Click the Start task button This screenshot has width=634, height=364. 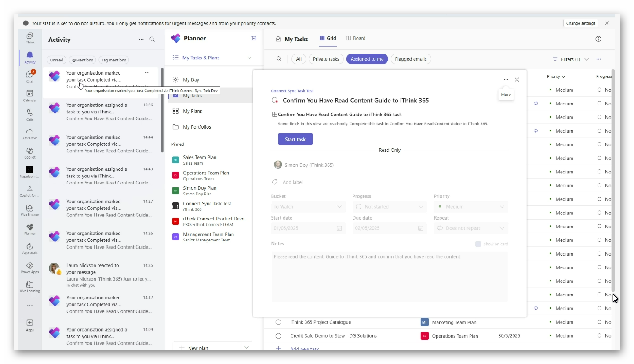(x=295, y=139)
